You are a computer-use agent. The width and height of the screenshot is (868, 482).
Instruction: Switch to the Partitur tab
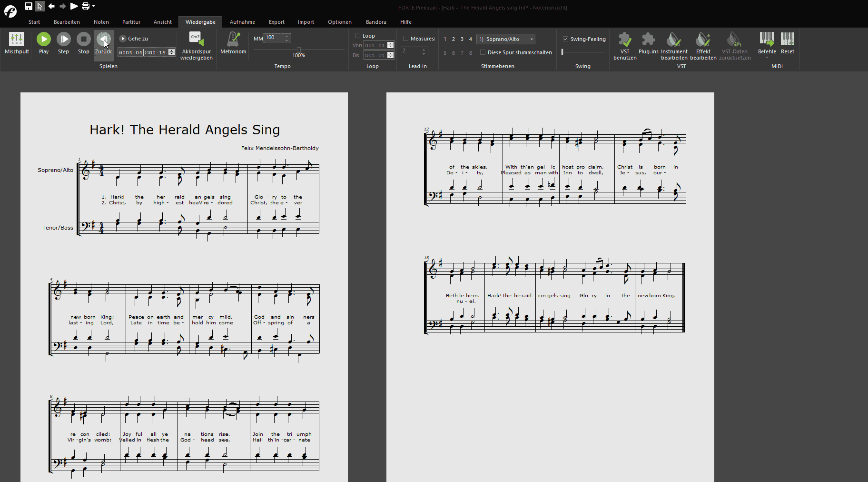point(131,22)
